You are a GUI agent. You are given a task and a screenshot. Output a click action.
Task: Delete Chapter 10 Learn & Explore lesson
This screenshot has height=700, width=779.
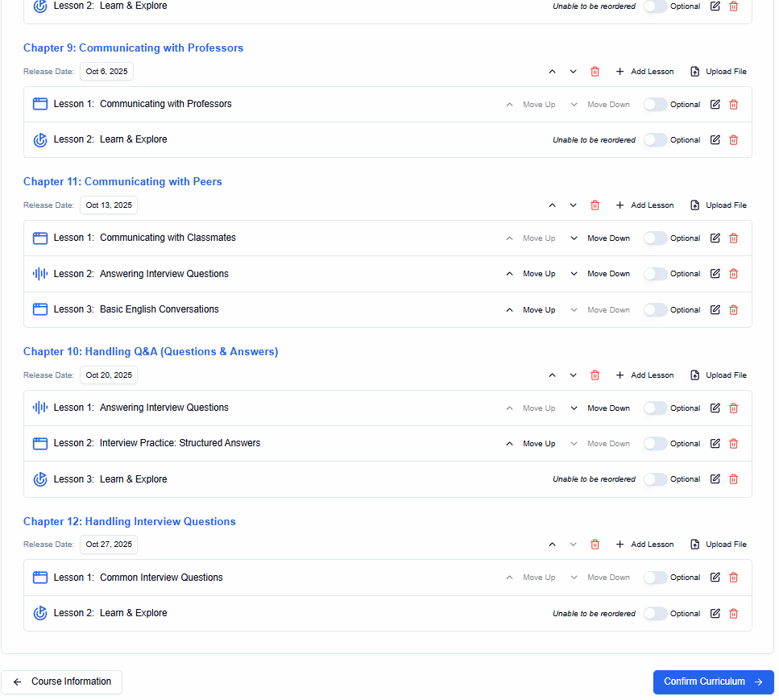click(733, 479)
